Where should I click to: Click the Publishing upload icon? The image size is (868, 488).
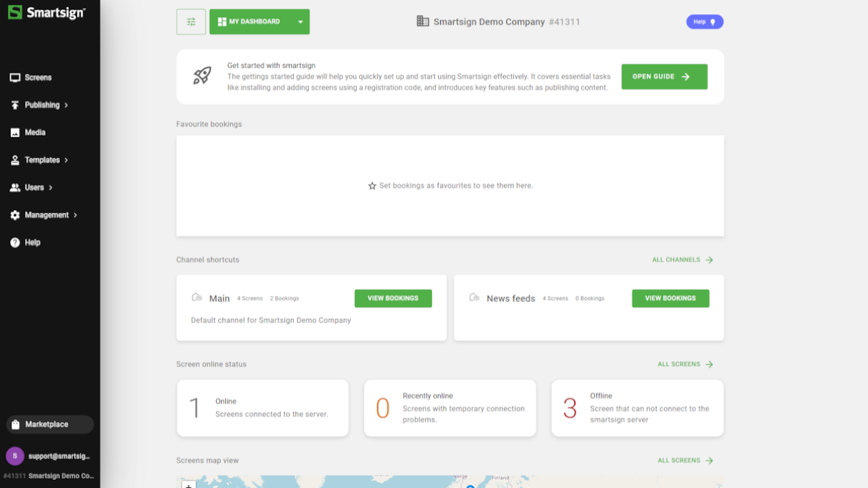point(15,105)
